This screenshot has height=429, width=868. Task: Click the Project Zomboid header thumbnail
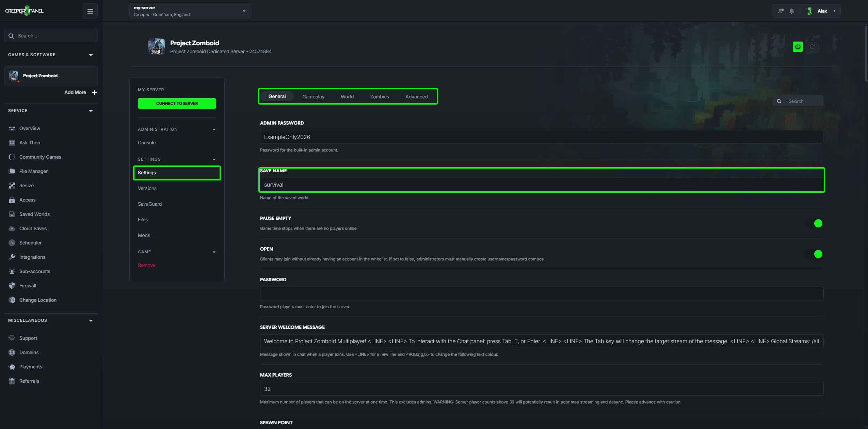(x=156, y=47)
